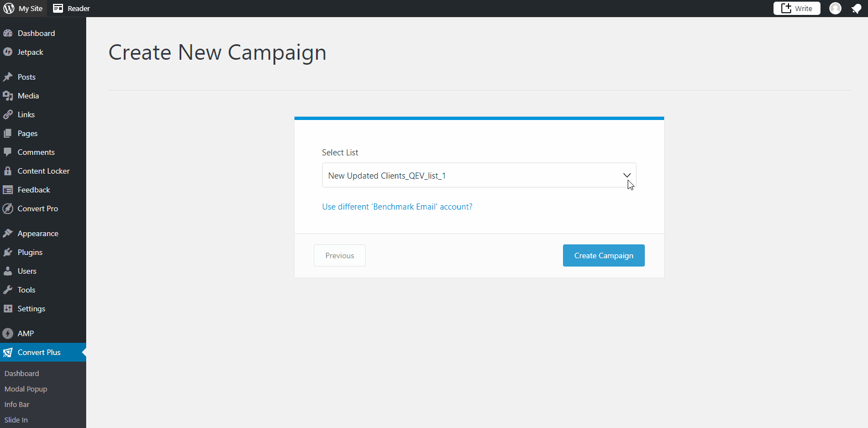Click the Content Locker padlock icon

click(x=8, y=171)
